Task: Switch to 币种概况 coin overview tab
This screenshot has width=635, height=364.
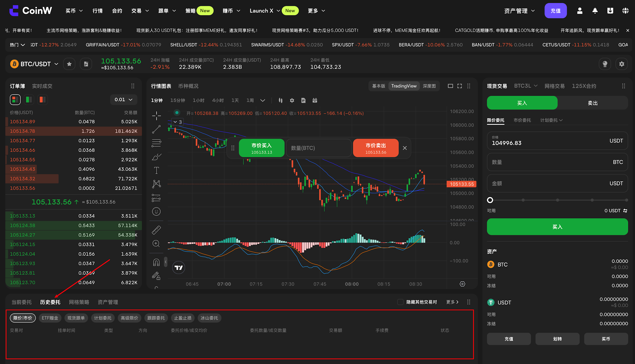Action: (x=188, y=86)
